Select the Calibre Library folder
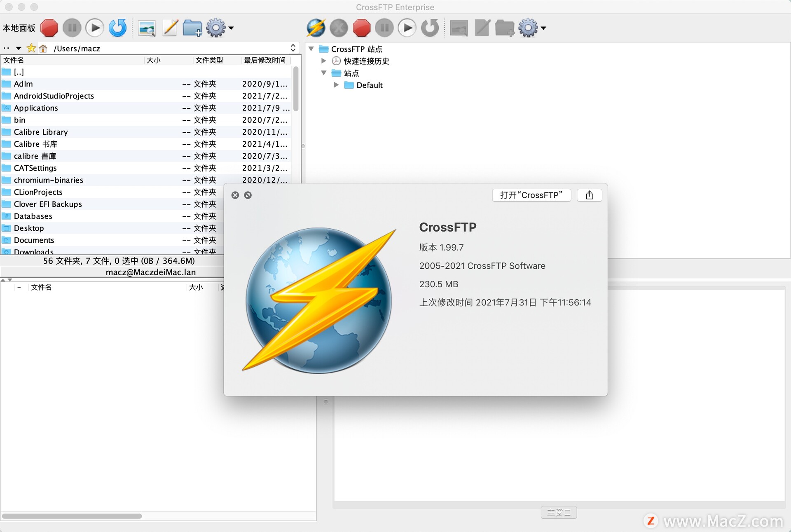Screen dimensions: 791x532 tap(146, 132)
